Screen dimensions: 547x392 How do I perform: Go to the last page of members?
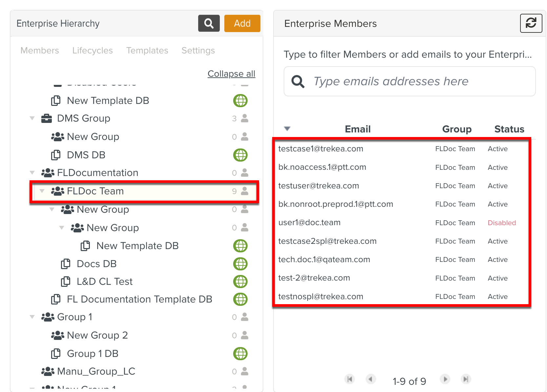pos(466,379)
